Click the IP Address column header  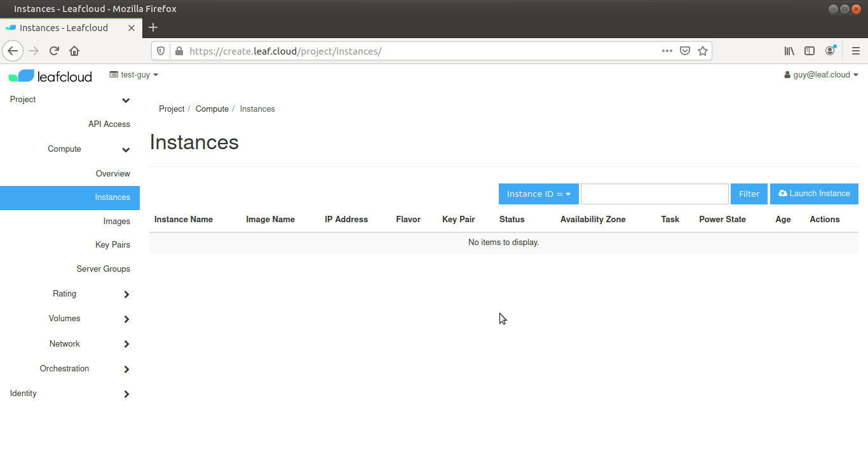pos(346,220)
